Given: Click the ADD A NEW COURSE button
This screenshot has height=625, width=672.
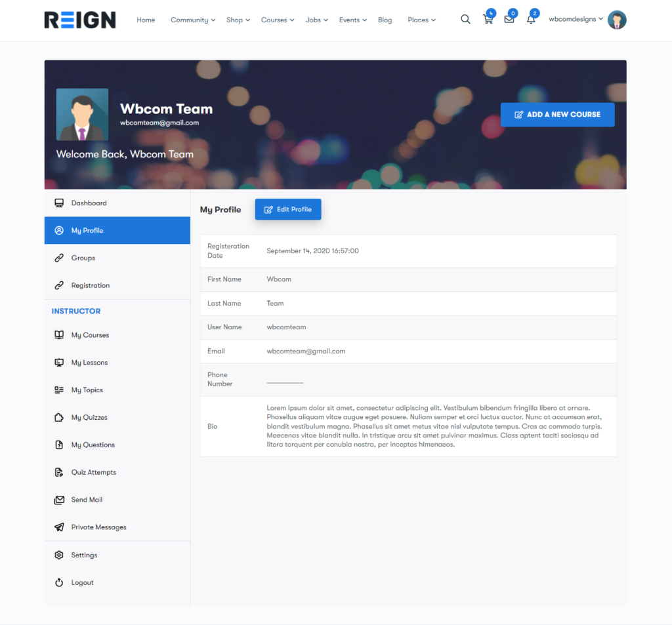Looking at the screenshot, I should tap(557, 114).
